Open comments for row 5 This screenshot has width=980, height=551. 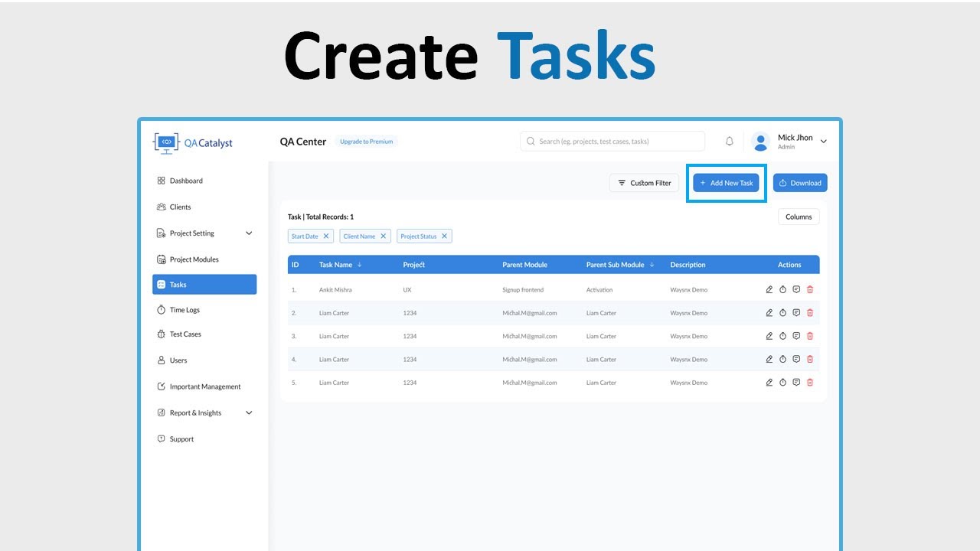[x=796, y=383]
